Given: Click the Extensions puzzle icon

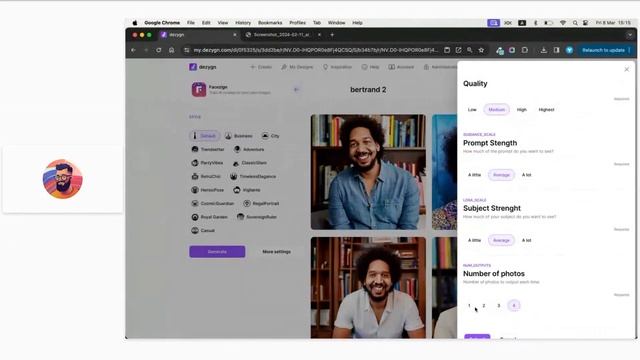Looking at the screenshot, I should point(525,50).
